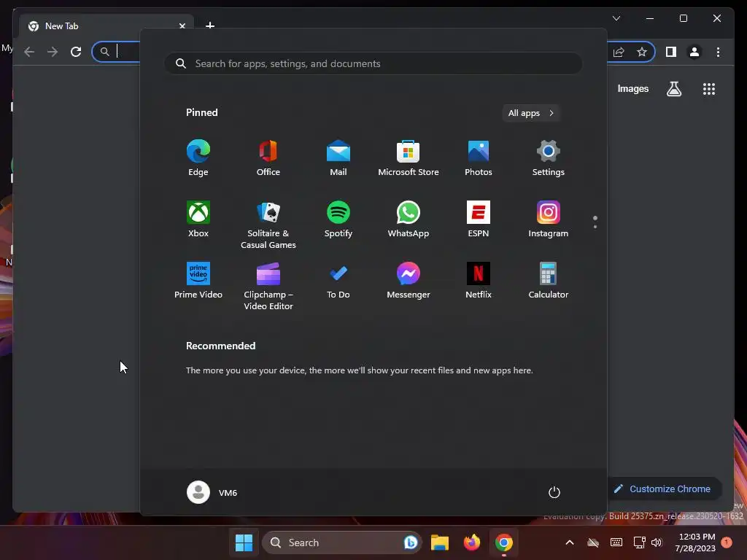The width and height of the screenshot is (747, 560).
Task: Click Customize Chrome button
Action: 664,489
